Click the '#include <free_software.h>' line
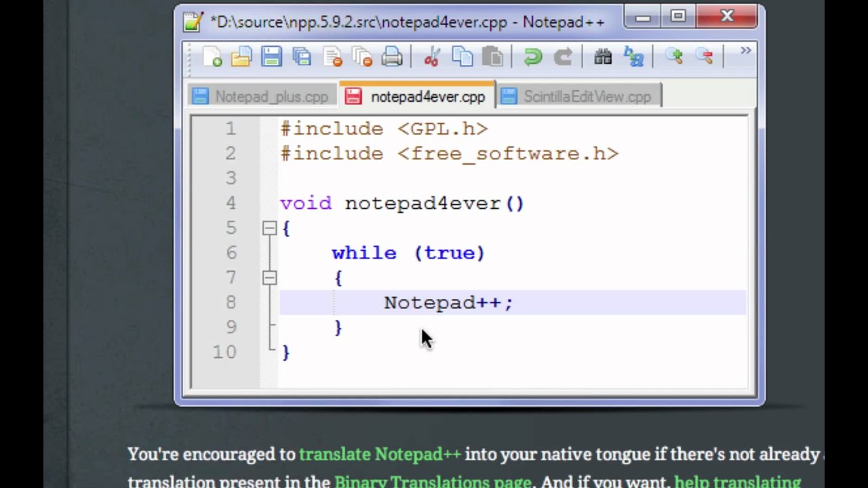Image resolution: width=868 pixels, height=488 pixels. pos(450,154)
